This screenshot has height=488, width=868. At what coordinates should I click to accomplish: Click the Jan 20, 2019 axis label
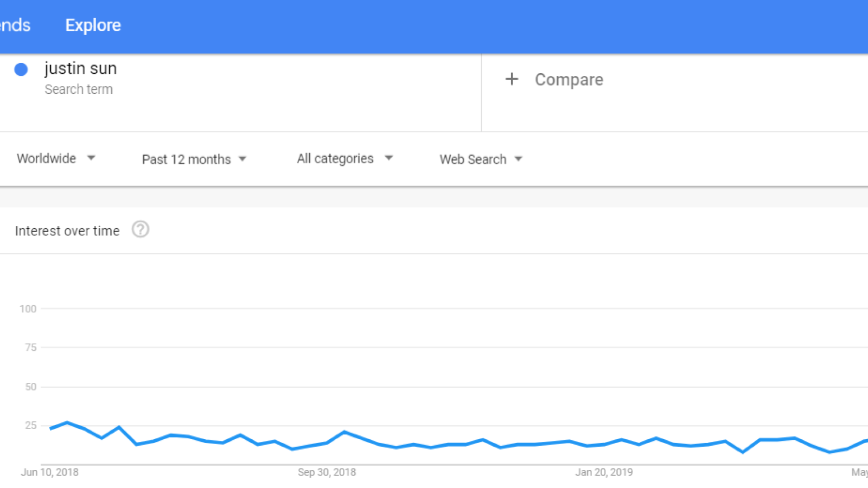(x=604, y=472)
